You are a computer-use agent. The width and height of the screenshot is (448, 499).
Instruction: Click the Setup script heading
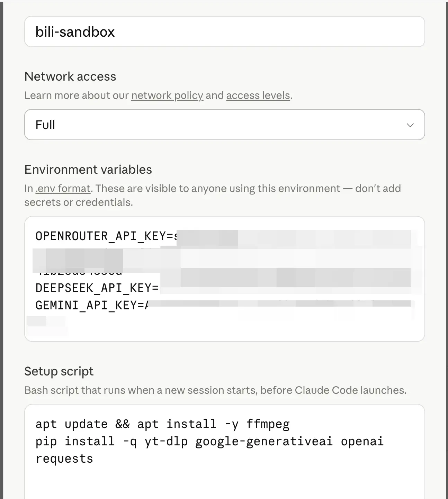[x=59, y=371]
